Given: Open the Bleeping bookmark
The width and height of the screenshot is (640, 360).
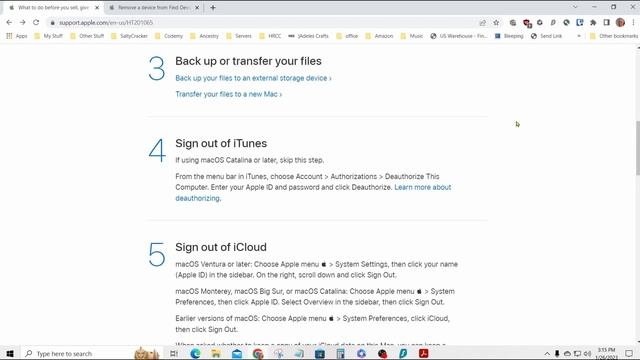Looking at the screenshot, I should point(509,36).
